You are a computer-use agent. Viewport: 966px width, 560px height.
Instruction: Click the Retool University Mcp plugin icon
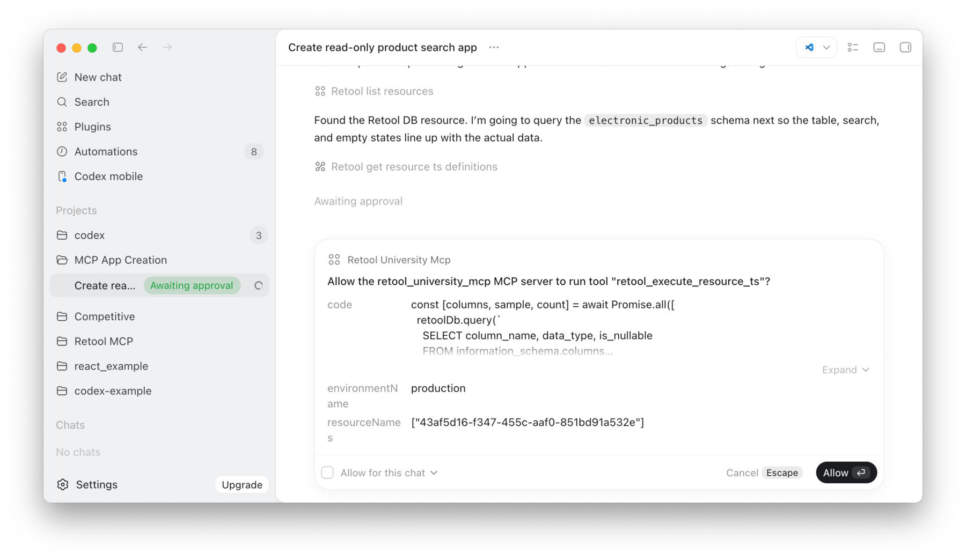click(x=334, y=260)
